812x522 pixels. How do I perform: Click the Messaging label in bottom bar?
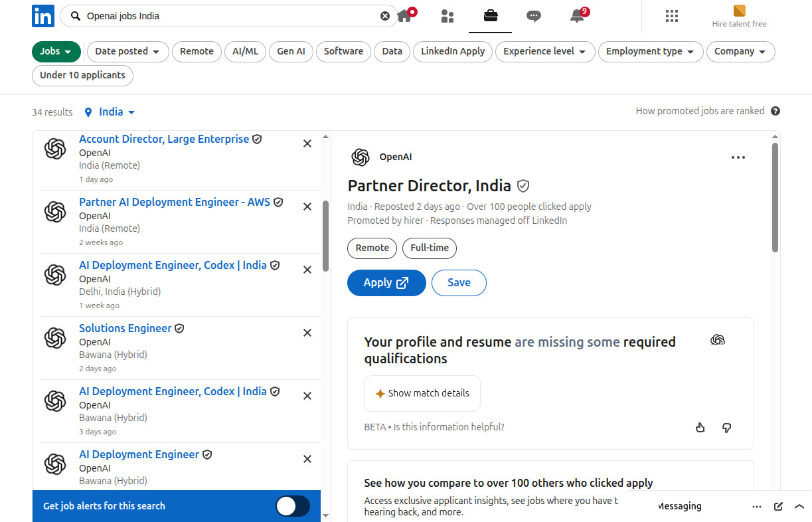679,506
